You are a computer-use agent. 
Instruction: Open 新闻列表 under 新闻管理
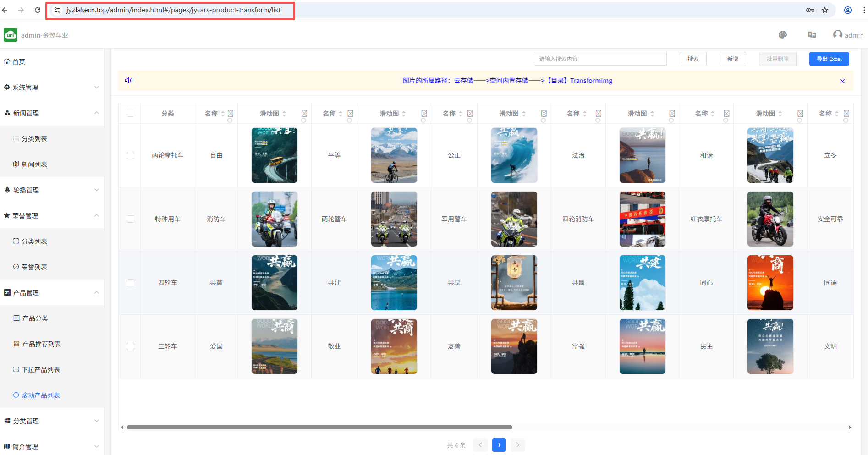35,164
